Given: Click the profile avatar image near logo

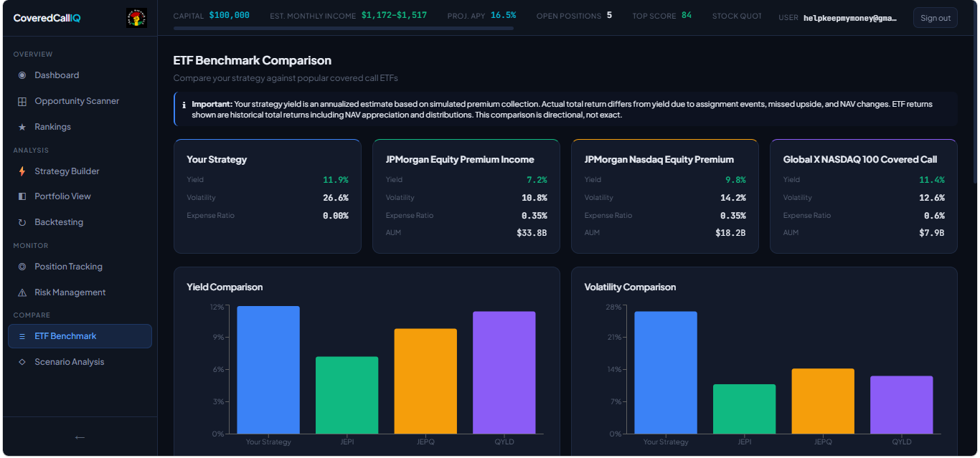Looking at the screenshot, I should pyautogui.click(x=136, y=18).
